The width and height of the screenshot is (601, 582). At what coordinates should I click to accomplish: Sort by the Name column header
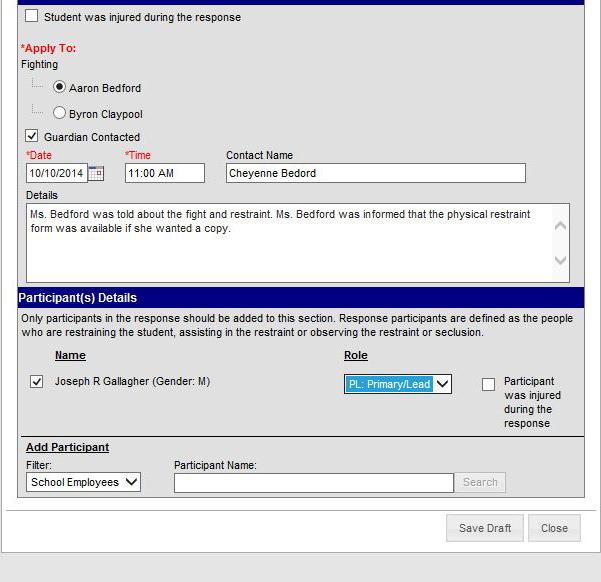pos(70,355)
